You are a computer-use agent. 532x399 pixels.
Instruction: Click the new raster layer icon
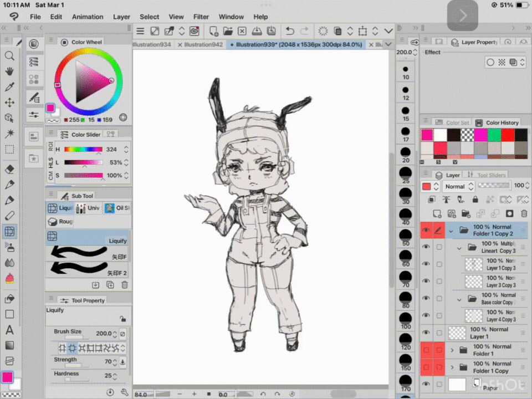[x=437, y=214]
